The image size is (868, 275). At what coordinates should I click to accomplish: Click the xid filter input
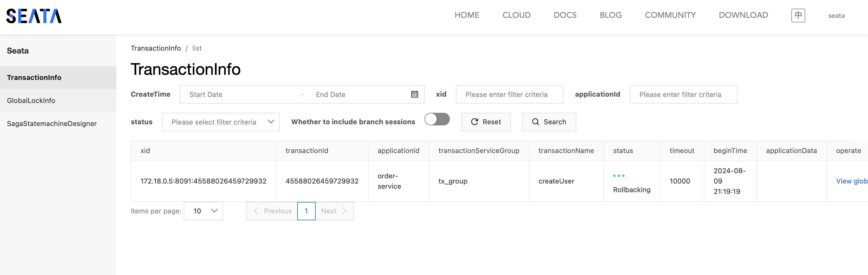click(x=509, y=94)
